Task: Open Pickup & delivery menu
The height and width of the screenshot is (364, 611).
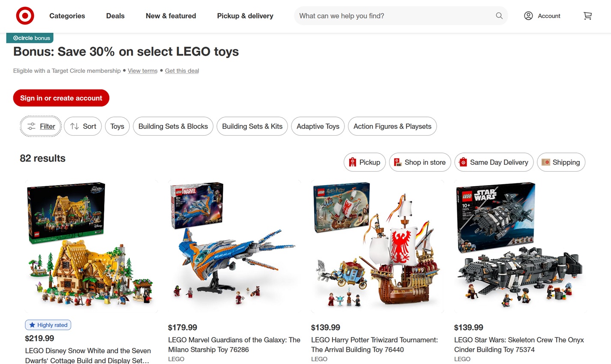Action: [245, 16]
